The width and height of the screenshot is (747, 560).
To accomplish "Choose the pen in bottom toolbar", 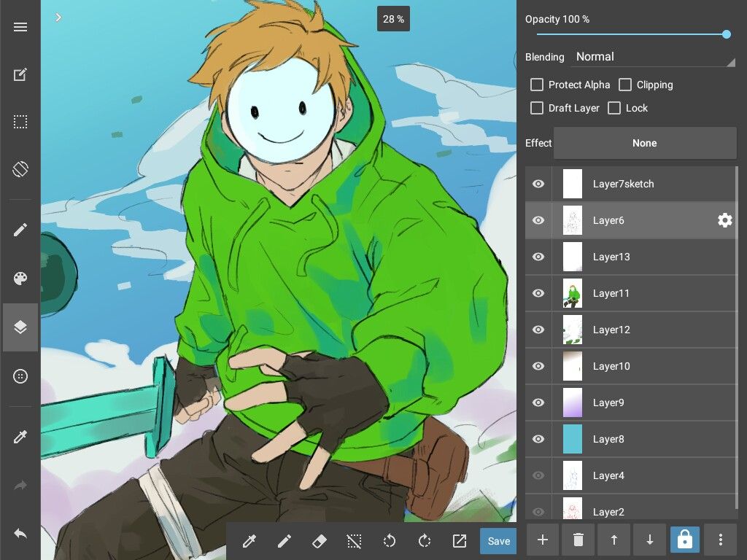I will [x=284, y=541].
